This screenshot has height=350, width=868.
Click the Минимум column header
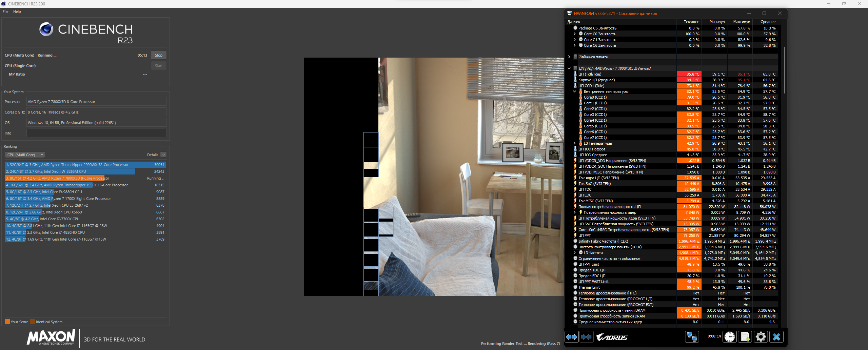[x=714, y=22]
